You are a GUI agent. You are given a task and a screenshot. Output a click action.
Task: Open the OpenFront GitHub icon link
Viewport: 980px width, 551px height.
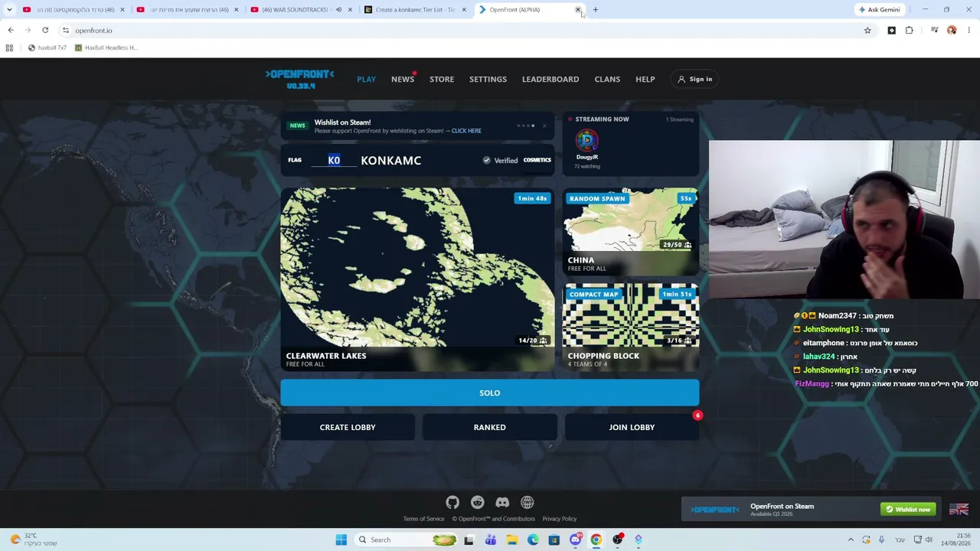coord(452,502)
